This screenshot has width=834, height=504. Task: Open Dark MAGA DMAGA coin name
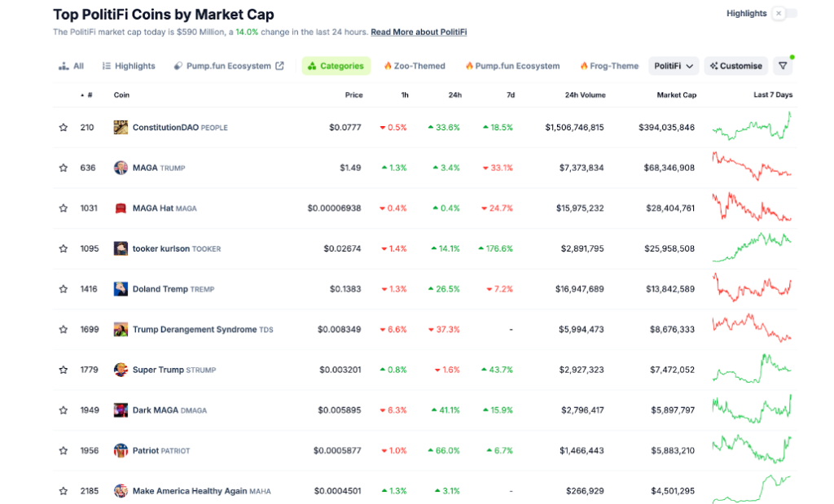[169, 410]
